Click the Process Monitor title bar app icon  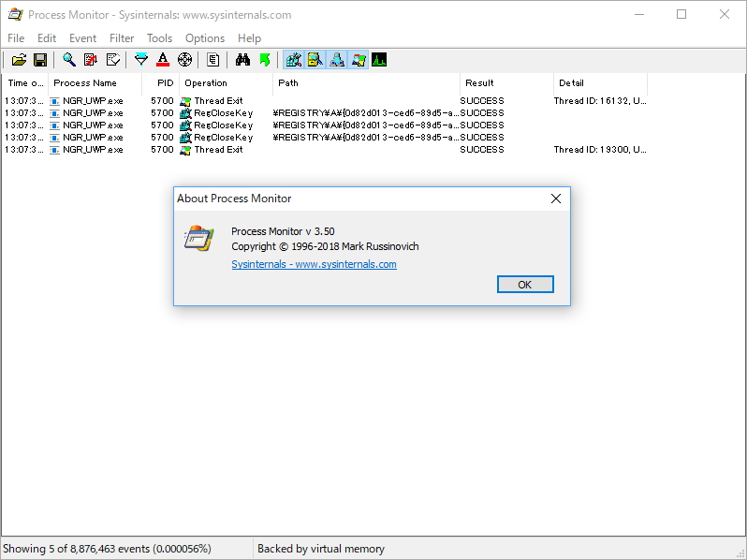[x=15, y=15]
